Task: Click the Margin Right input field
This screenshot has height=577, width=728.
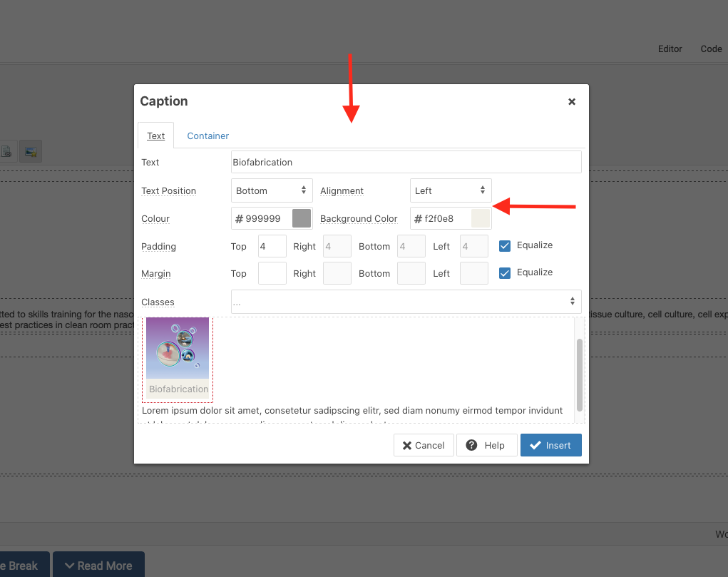Action: (x=337, y=273)
